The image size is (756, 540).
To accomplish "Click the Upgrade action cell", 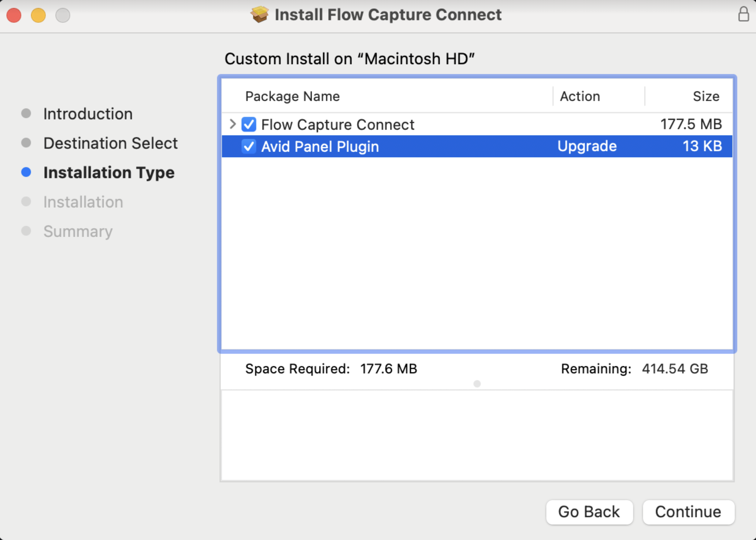I will 587,146.
